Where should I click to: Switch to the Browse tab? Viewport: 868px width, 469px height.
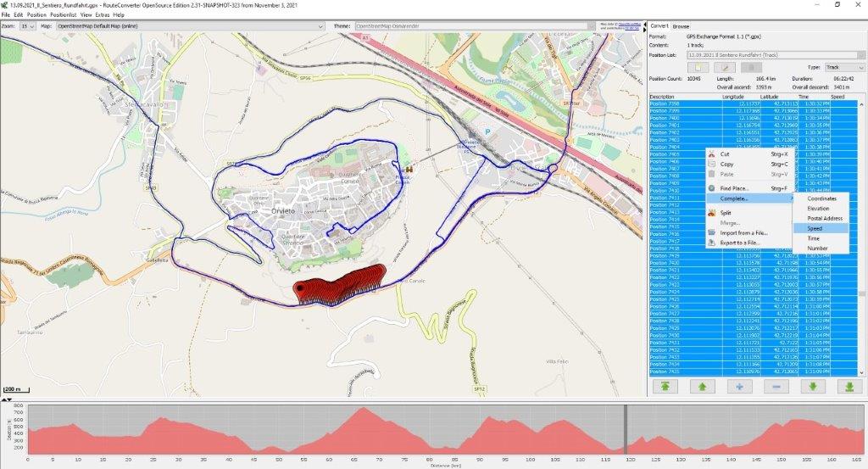(681, 26)
